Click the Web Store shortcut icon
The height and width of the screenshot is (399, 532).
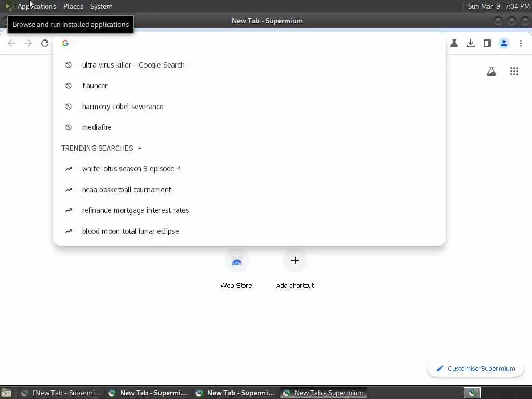(236, 261)
